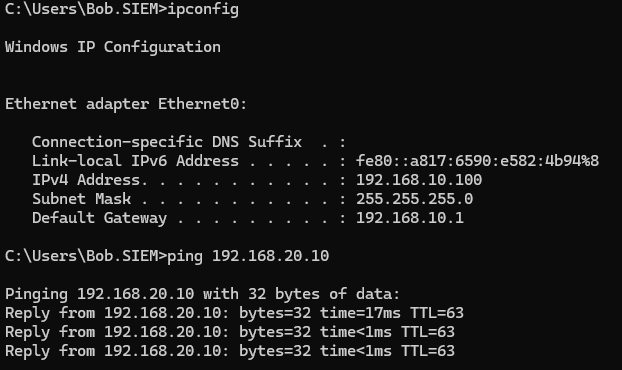Viewport: 622px width, 370px height.
Task: Click the 192.168.10.100 IPv4 value
Action: tap(419, 180)
